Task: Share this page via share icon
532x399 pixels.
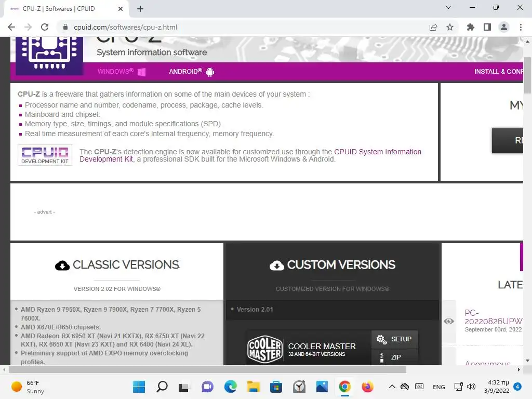Action: [433, 27]
